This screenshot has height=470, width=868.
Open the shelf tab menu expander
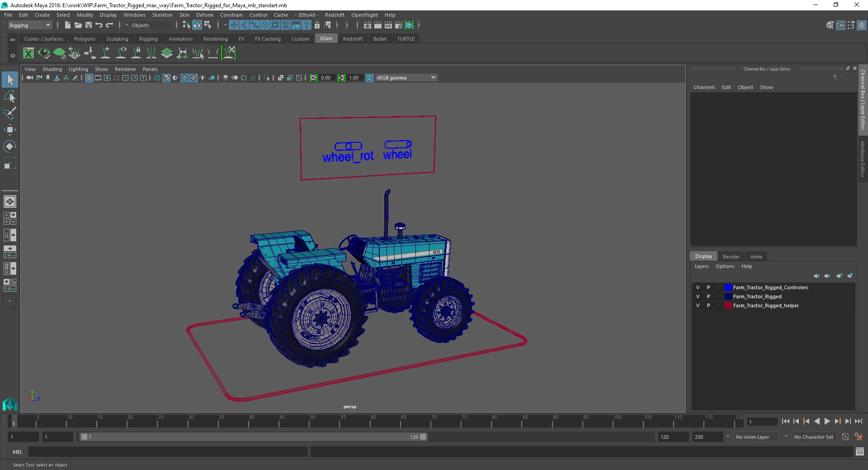(x=13, y=40)
